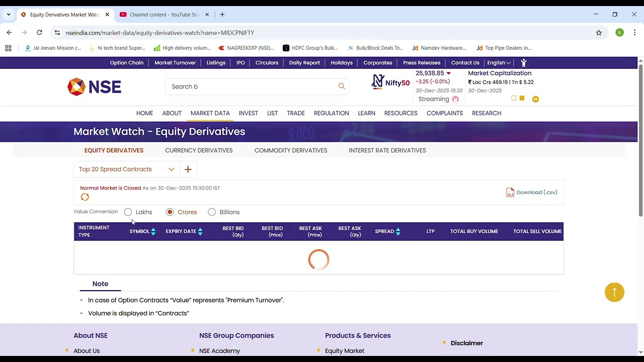Open the bookmarks apps grid icon
This screenshot has height=362, width=644.
tap(8, 48)
